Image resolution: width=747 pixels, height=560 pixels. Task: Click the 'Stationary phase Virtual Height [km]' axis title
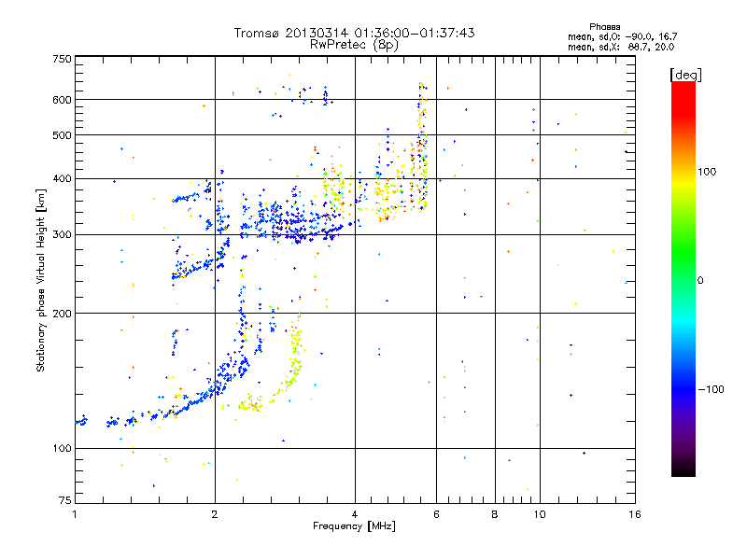40,280
